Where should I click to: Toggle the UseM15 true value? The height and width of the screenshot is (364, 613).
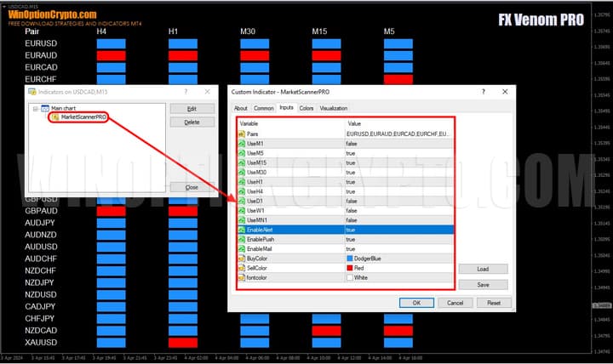click(x=399, y=162)
